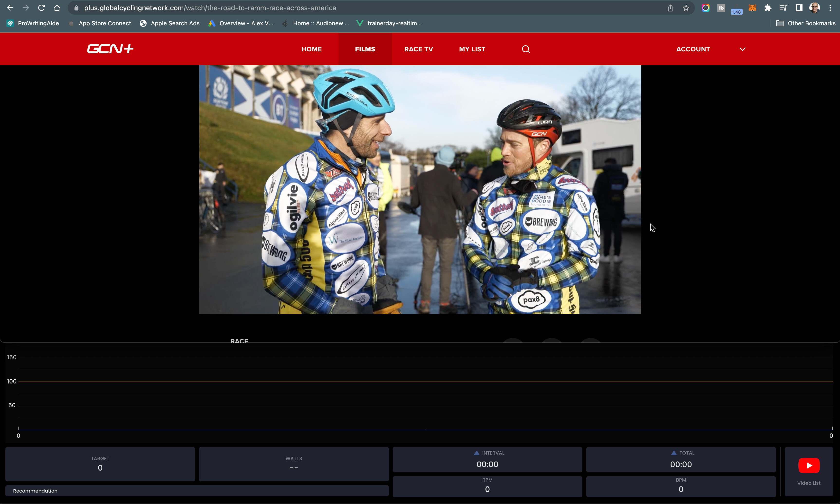Reload the current page
The image size is (840, 504).
pos(41,8)
